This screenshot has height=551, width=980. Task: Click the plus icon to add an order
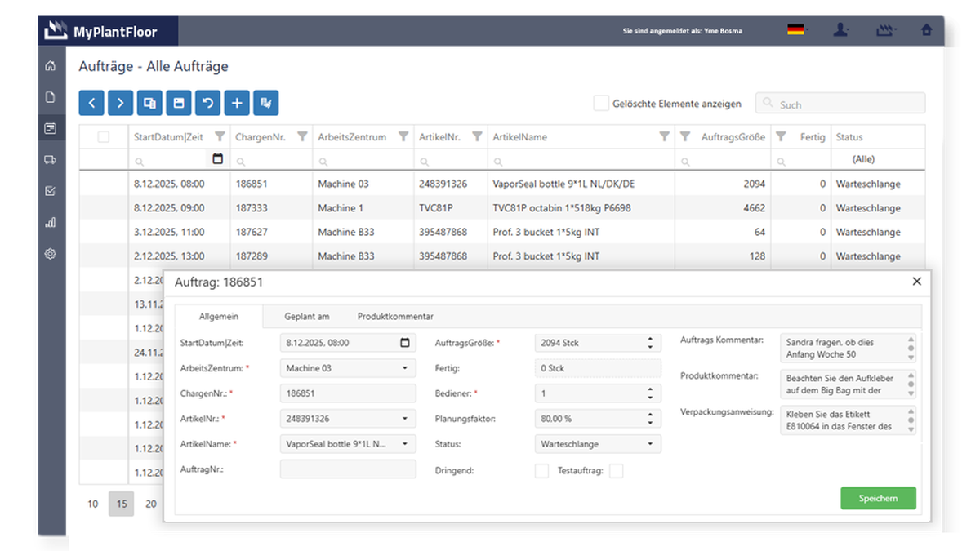(237, 103)
